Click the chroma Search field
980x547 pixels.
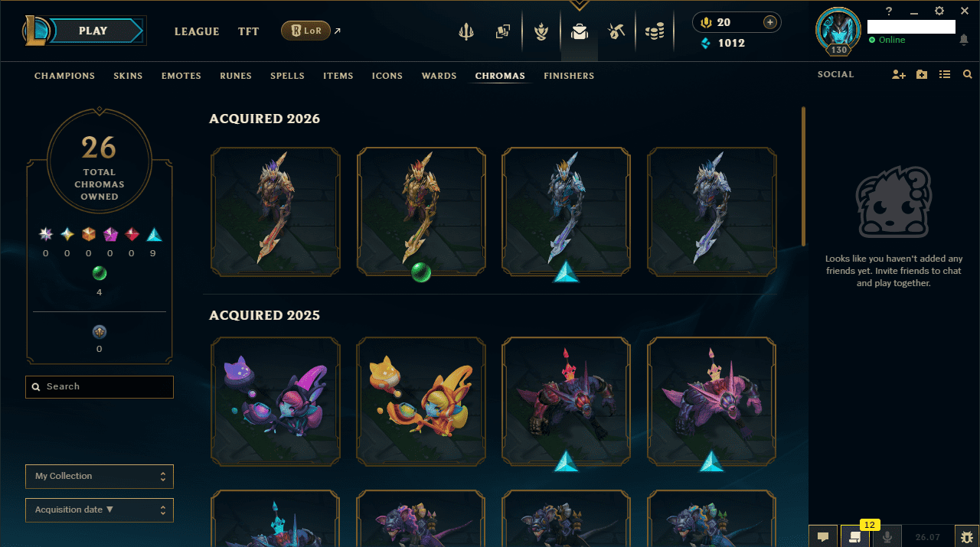coord(100,387)
